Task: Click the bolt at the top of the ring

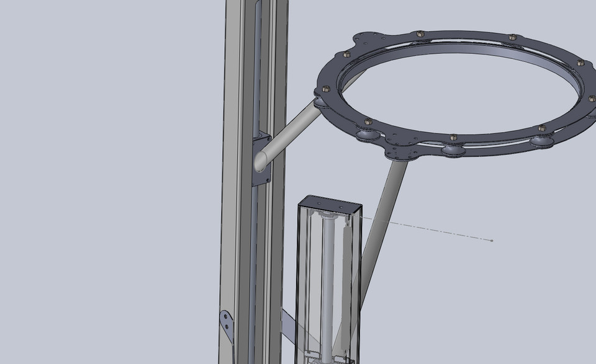Action: [419, 32]
